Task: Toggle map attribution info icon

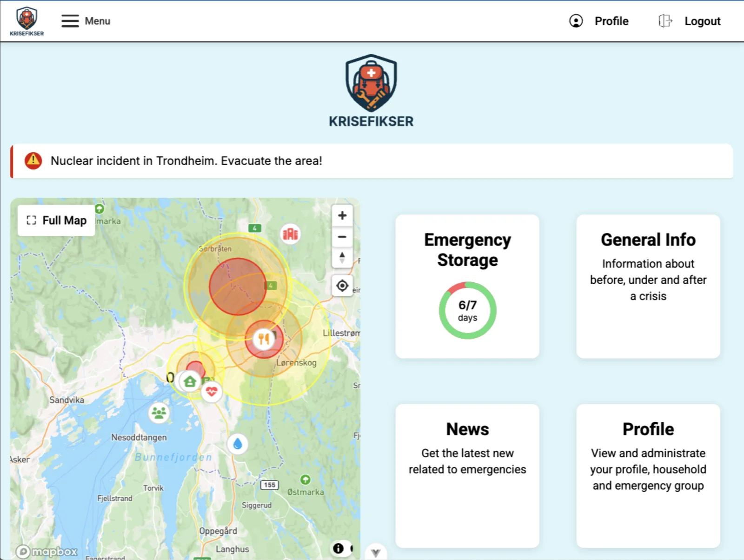Action: pos(339,548)
